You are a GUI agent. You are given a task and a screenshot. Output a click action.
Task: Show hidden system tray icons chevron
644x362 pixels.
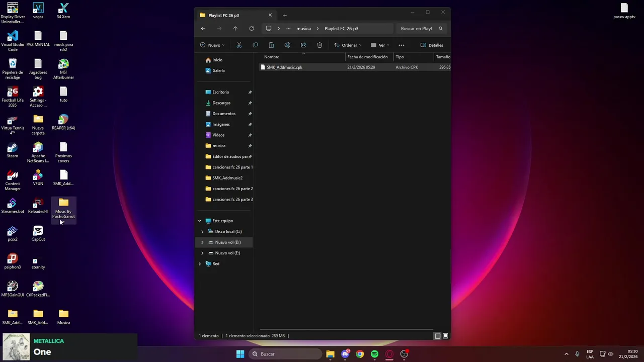click(x=566, y=354)
